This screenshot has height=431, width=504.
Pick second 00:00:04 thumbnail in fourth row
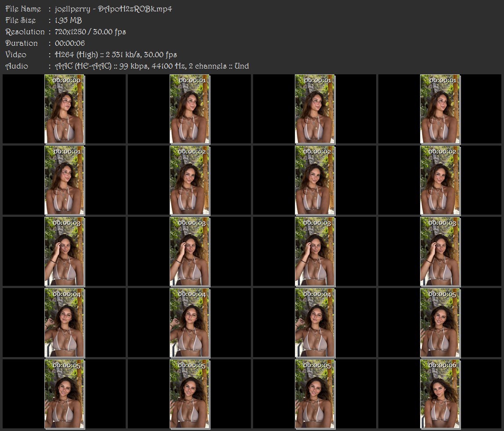point(190,323)
